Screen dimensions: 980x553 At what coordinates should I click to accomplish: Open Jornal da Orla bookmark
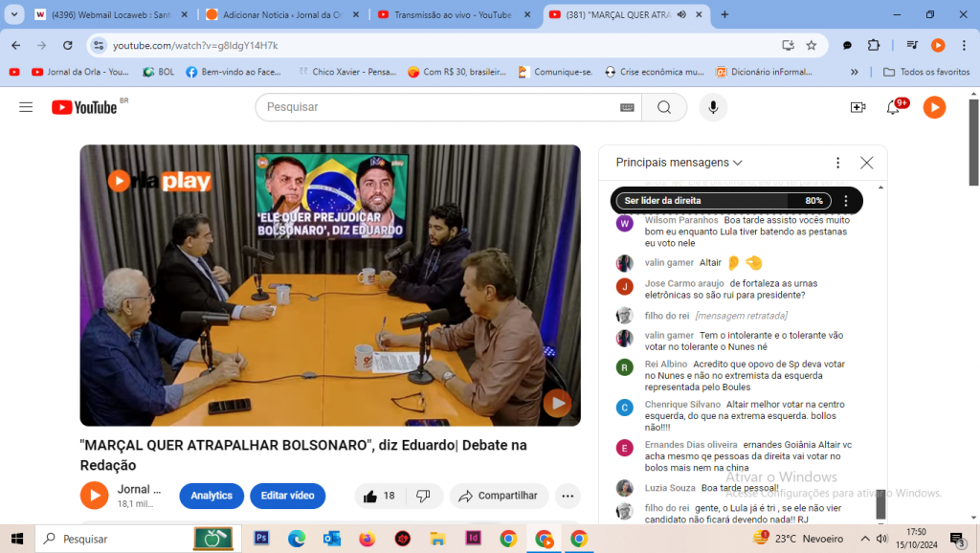pyautogui.click(x=80, y=72)
